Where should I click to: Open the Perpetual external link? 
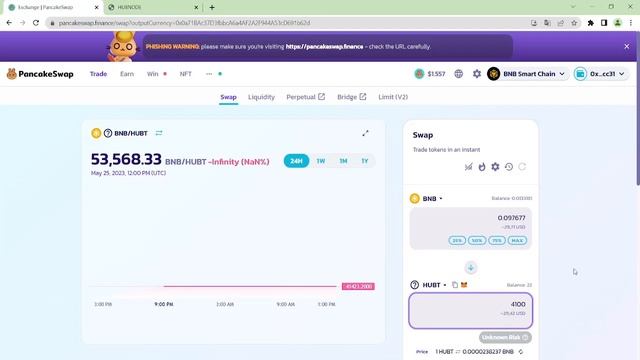point(305,97)
